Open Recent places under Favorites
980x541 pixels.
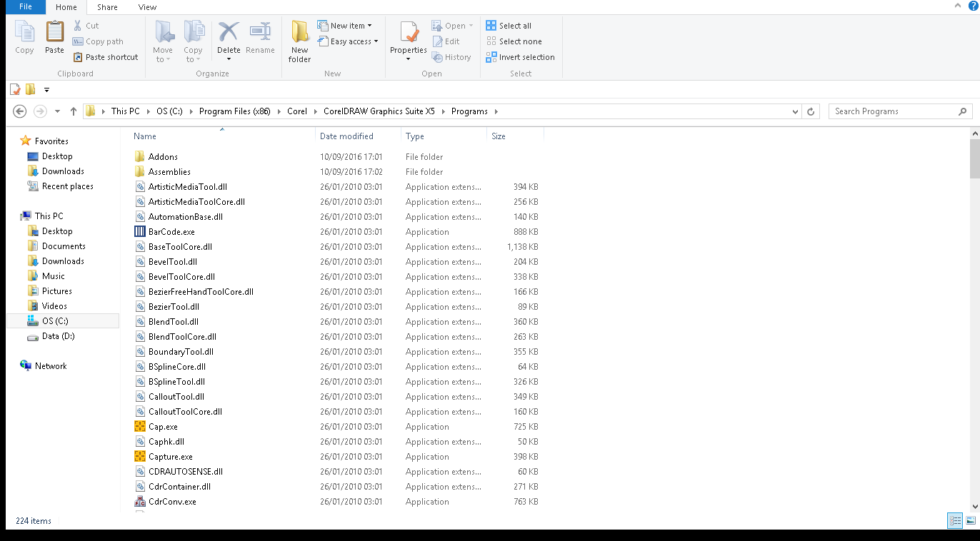pos(68,186)
